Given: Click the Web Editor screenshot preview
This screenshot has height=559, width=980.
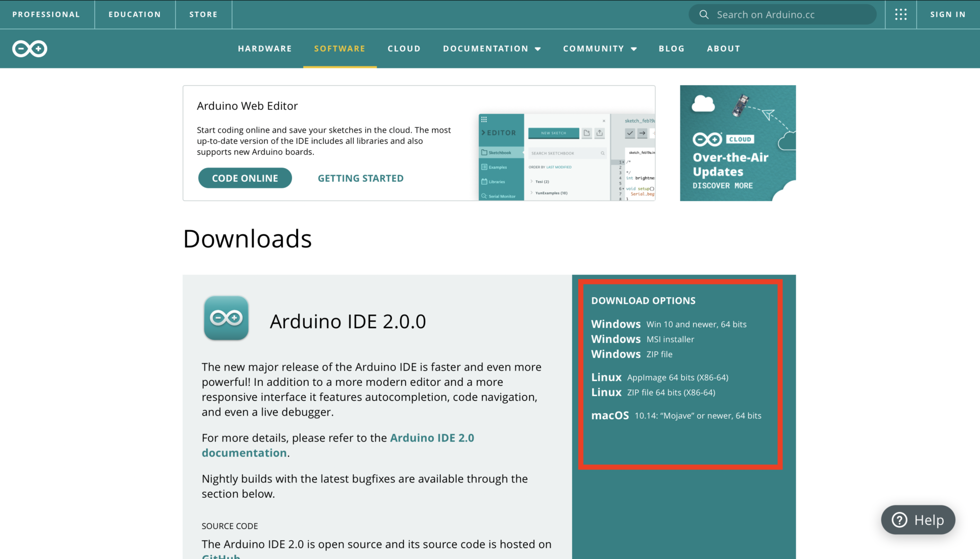Looking at the screenshot, I should click(x=567, y=157).
